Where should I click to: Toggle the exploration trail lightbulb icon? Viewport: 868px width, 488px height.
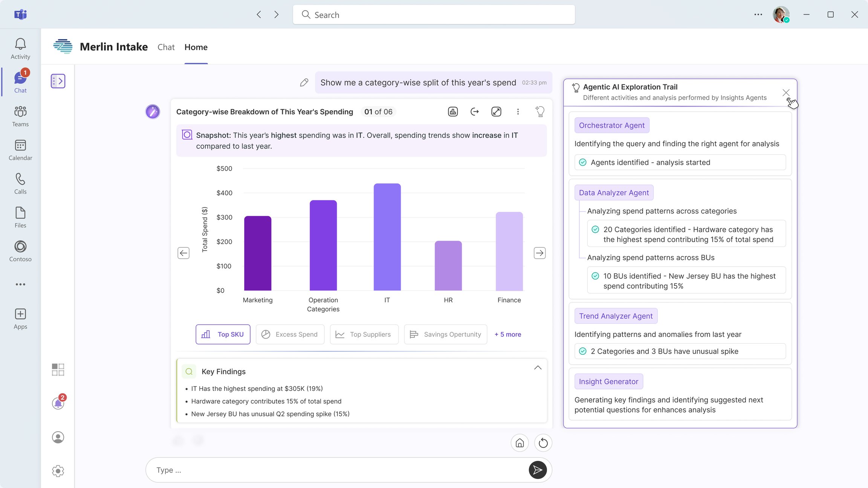click(539, 111)
